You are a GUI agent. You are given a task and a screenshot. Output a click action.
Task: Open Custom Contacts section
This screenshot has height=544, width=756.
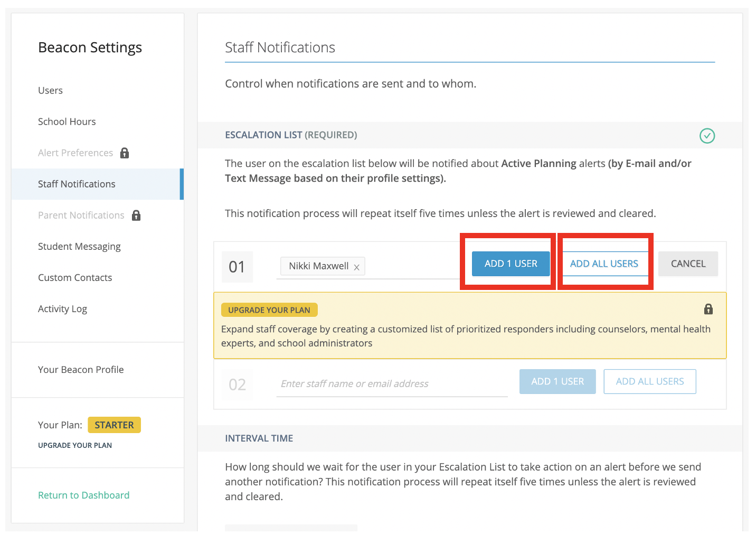(75, 278)
